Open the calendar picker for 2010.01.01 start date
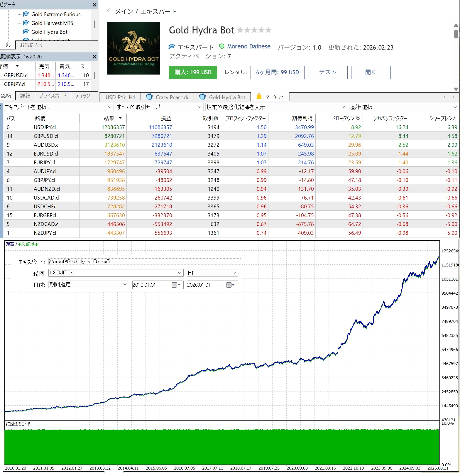The height and width of the screenshot is (476, 460). point(176,285)
